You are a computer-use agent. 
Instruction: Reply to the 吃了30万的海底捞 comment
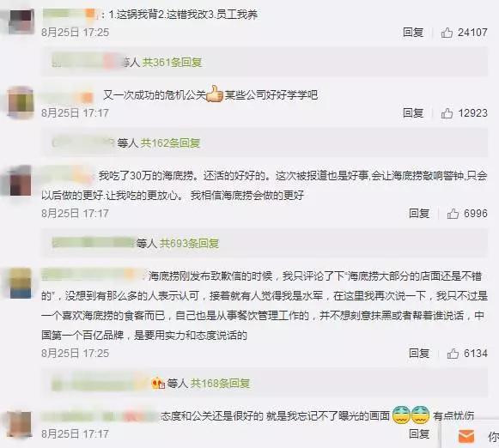419,213
